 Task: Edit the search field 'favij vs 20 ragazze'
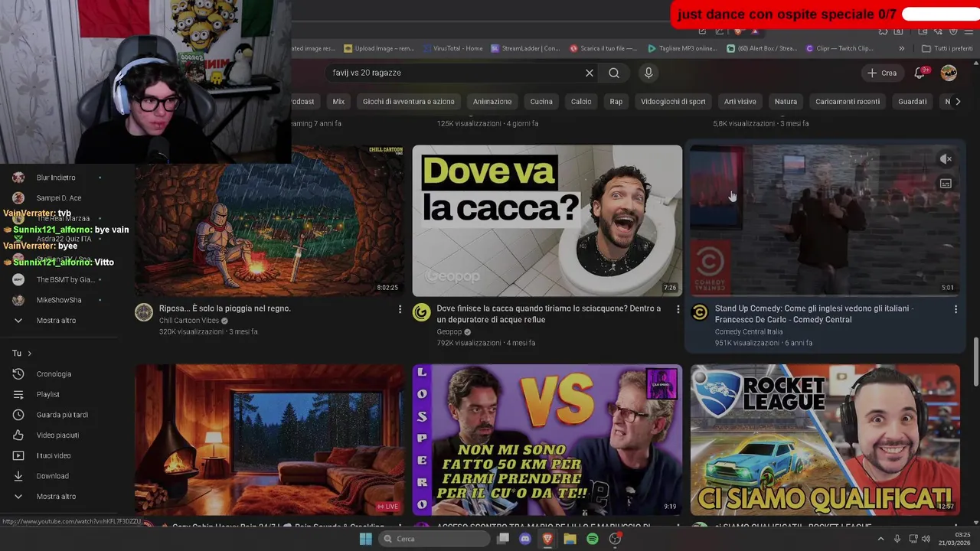pos(456,73)
